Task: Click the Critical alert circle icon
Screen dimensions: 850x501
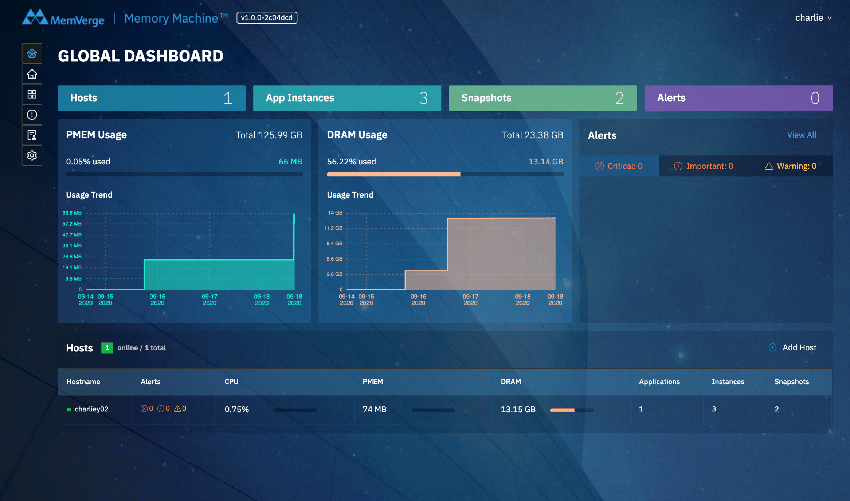Action: [x=599, y=166]
